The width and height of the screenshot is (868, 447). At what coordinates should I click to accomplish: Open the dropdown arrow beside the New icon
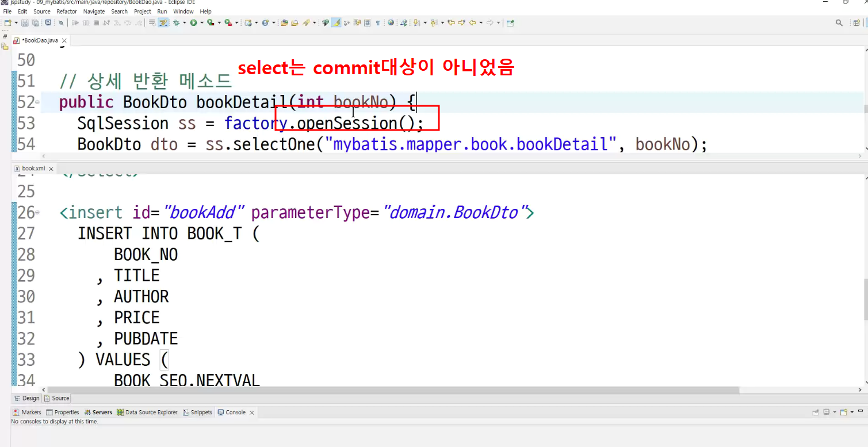[16, 23]
